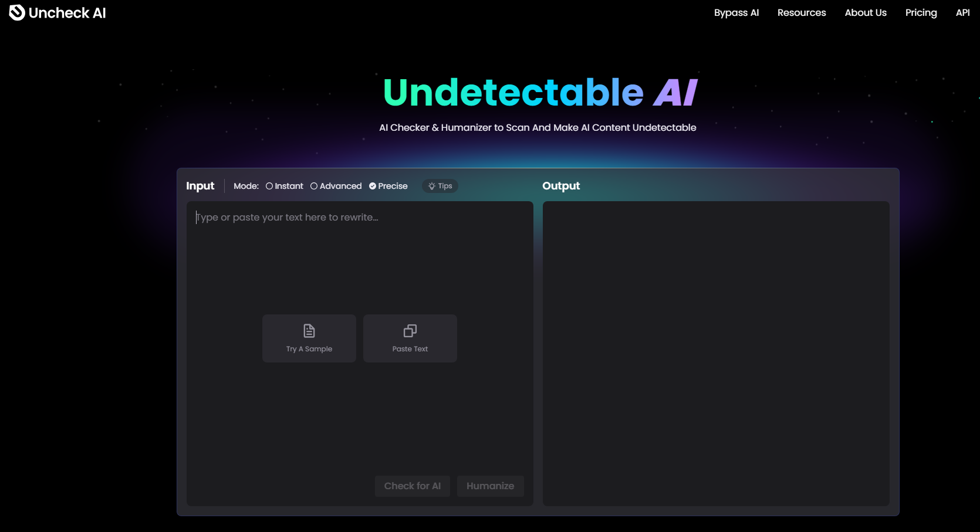Click the Try A Sample label

tap(309, 349)
